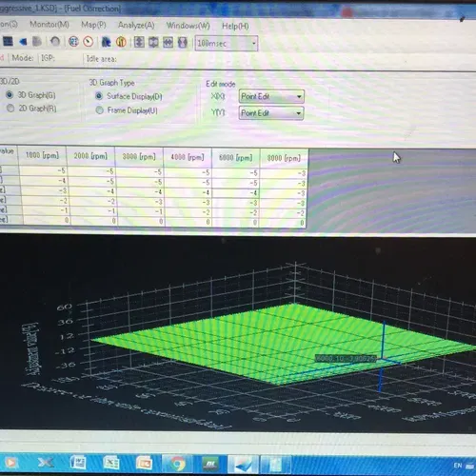Click the dark blue grid toolbar icon
Screen dimensions: 476x476
pyautogui.click(x=8, y=42)
